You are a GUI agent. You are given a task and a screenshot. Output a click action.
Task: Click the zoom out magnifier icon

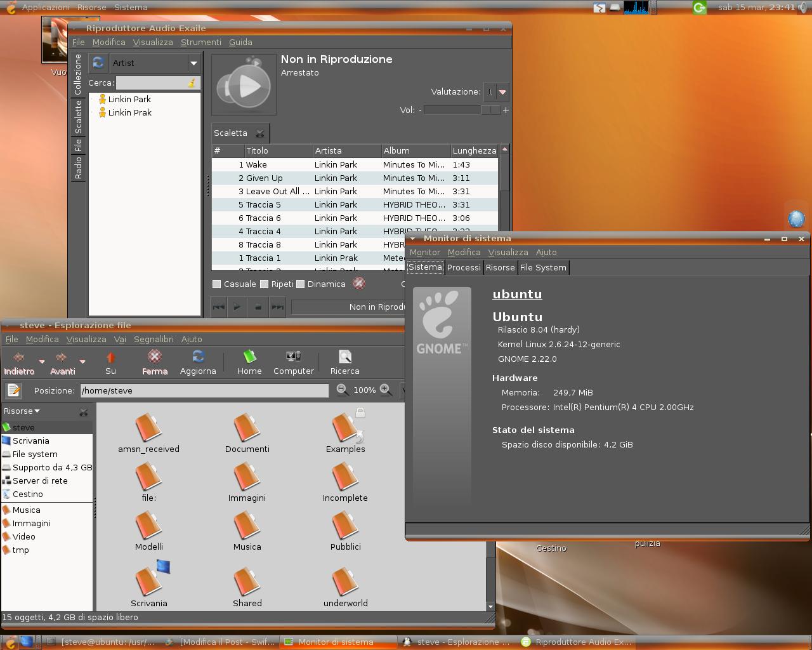(x=342, y=390)
